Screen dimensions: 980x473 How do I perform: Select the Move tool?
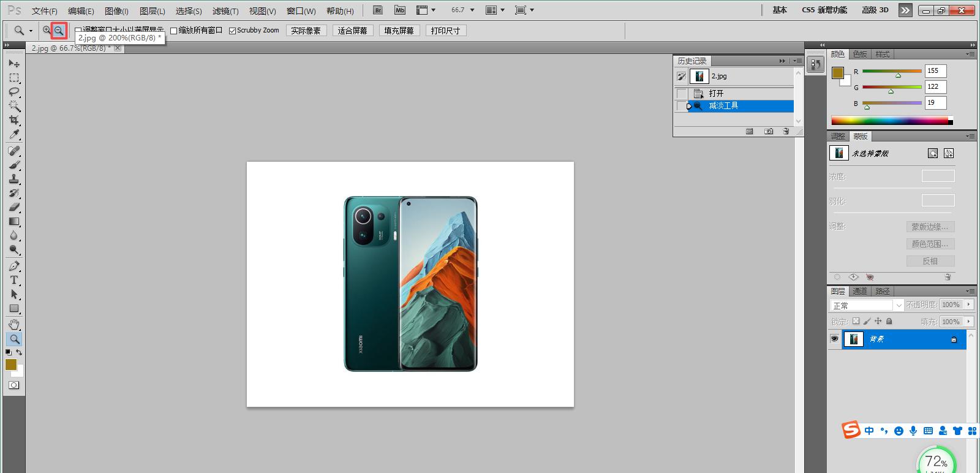pos(14,64)
